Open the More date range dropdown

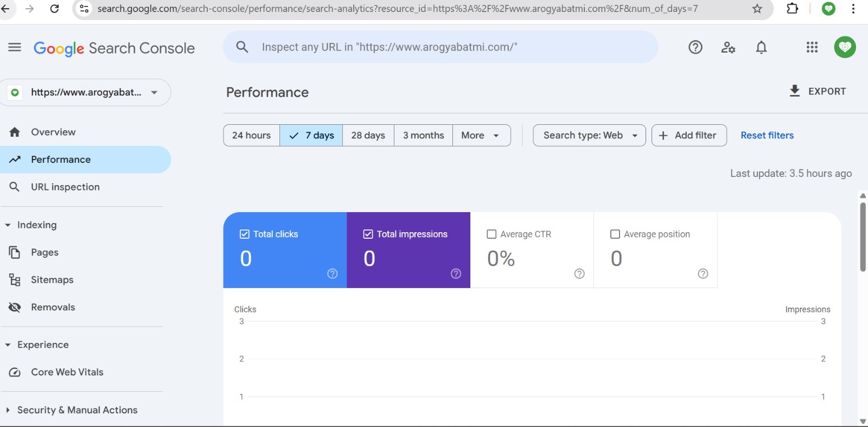(481, 135)
